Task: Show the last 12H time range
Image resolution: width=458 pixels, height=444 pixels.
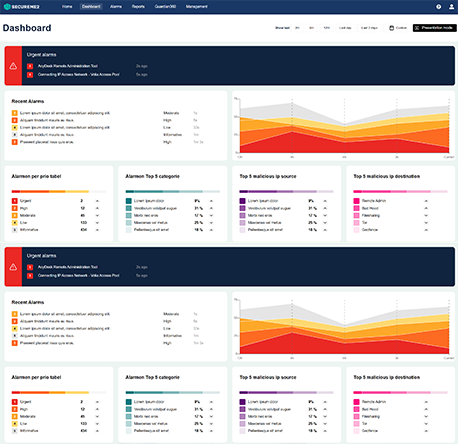Action: tap(327, 28)
